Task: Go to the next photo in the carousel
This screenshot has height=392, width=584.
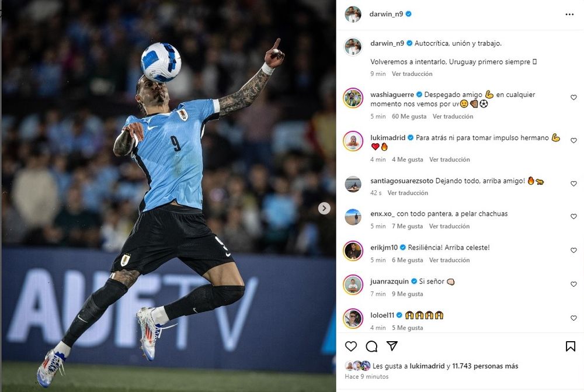Action: 324,209
